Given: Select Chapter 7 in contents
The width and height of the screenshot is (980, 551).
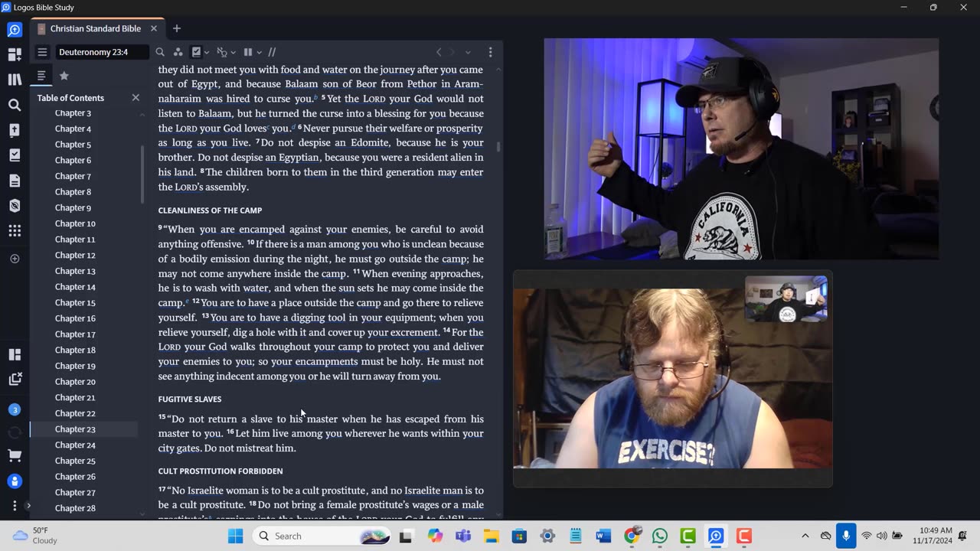Looking at the screenshot, I should (x=73, y=176).
